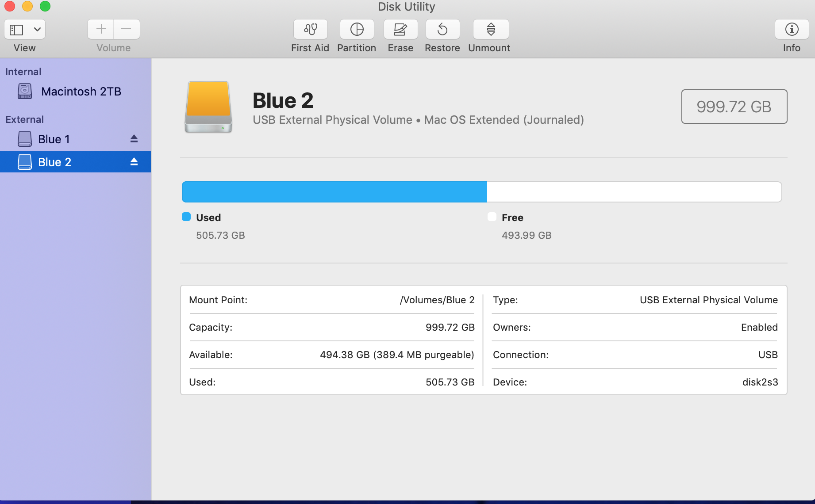Click the Blue 2 drive icon
Screen dimensions: 815x504
(208, 107)
